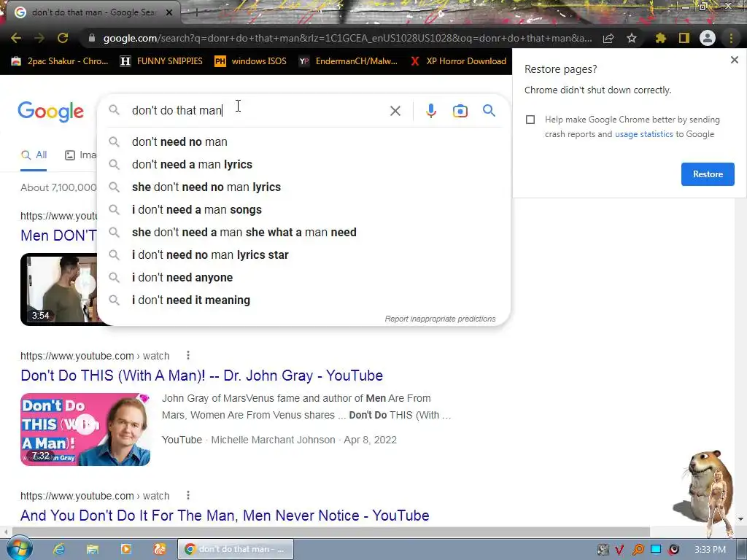Screen dimensions: 747x560
Task: Open the Chrome profile avatar
Action: [x=708, y=38]
